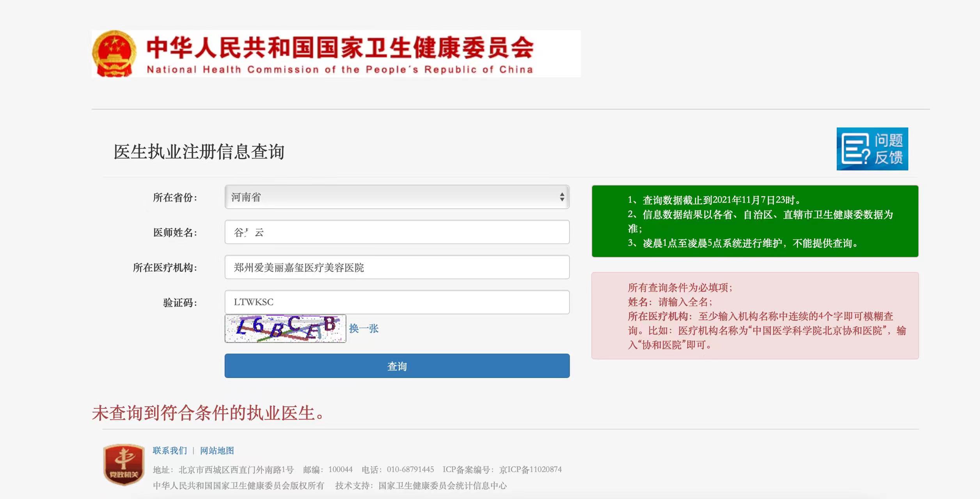
Task: Click the 医师姓名 name input field
Action: point(397,232)
